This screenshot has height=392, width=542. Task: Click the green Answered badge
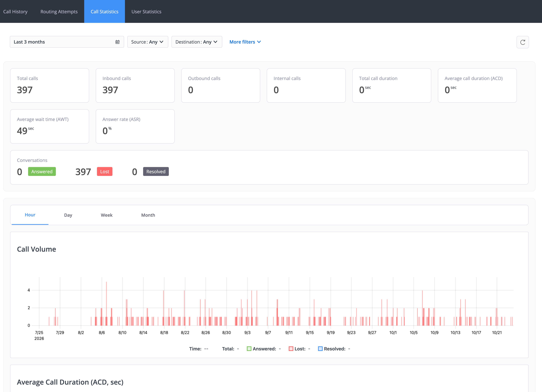[42, 172]
